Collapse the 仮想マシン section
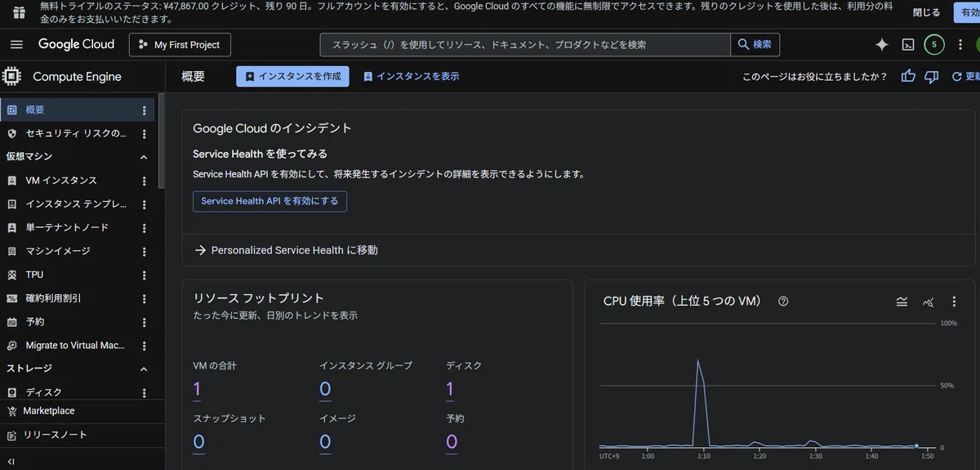Screen dimensions: 980x470 point(144,157)
